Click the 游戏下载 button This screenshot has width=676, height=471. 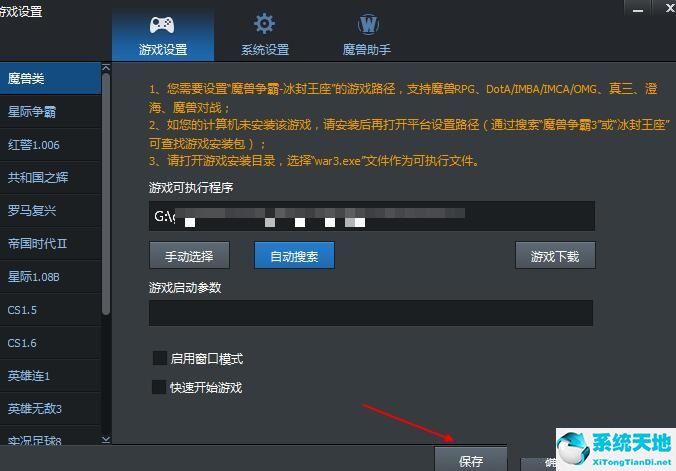pos(555,256)
